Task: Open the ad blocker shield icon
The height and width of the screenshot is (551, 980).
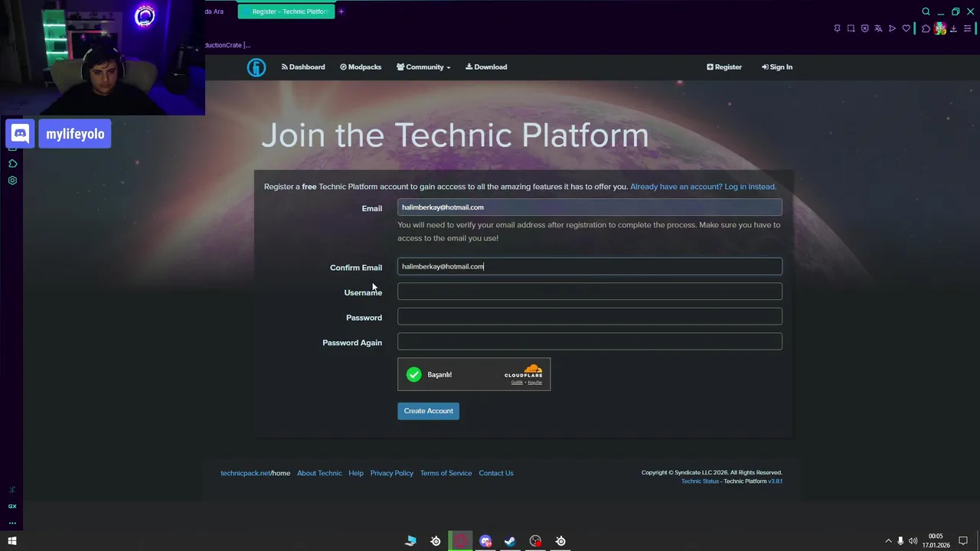Action: pos(864,28)
